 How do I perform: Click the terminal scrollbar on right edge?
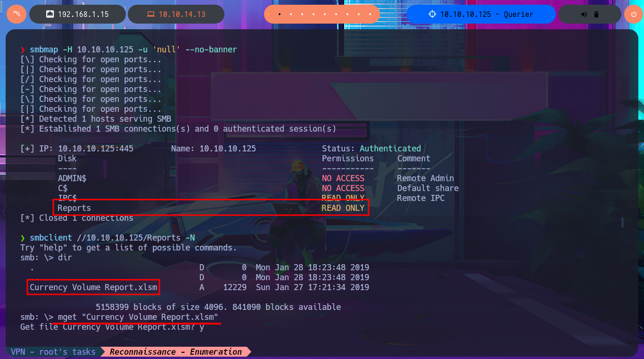click(x=622, y=222)
